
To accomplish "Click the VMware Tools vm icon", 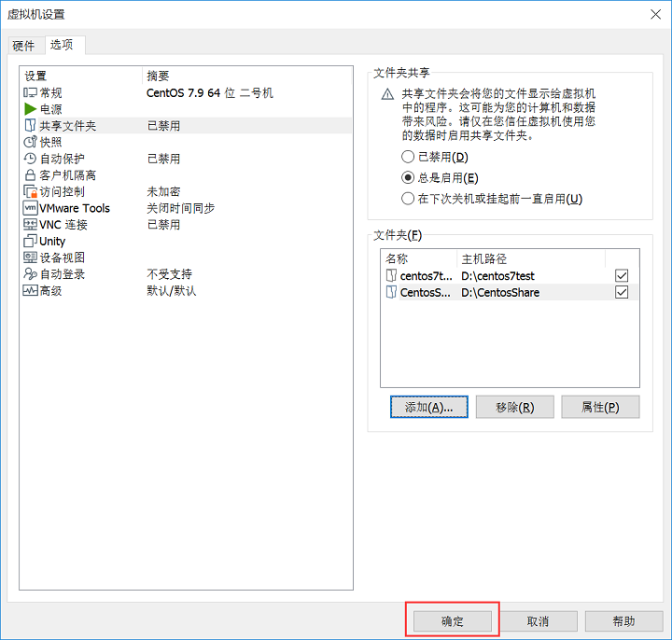I will point(30,208).
